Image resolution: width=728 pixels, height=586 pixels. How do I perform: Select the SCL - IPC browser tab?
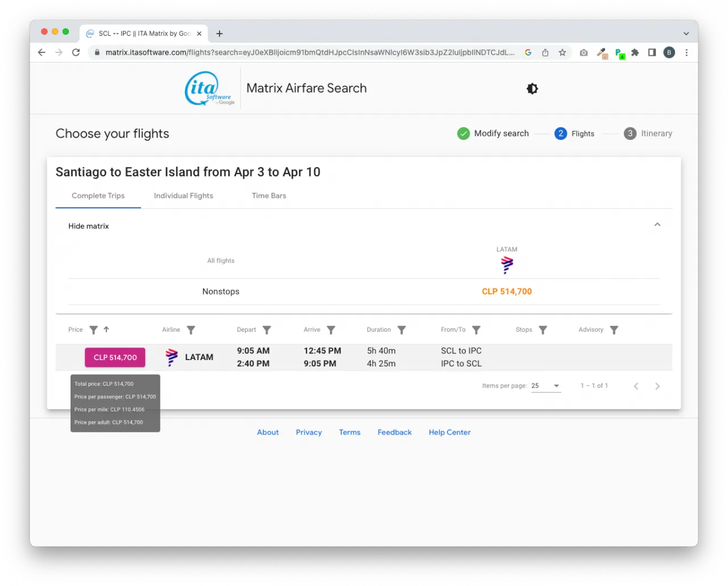click(x=144, y=34)
